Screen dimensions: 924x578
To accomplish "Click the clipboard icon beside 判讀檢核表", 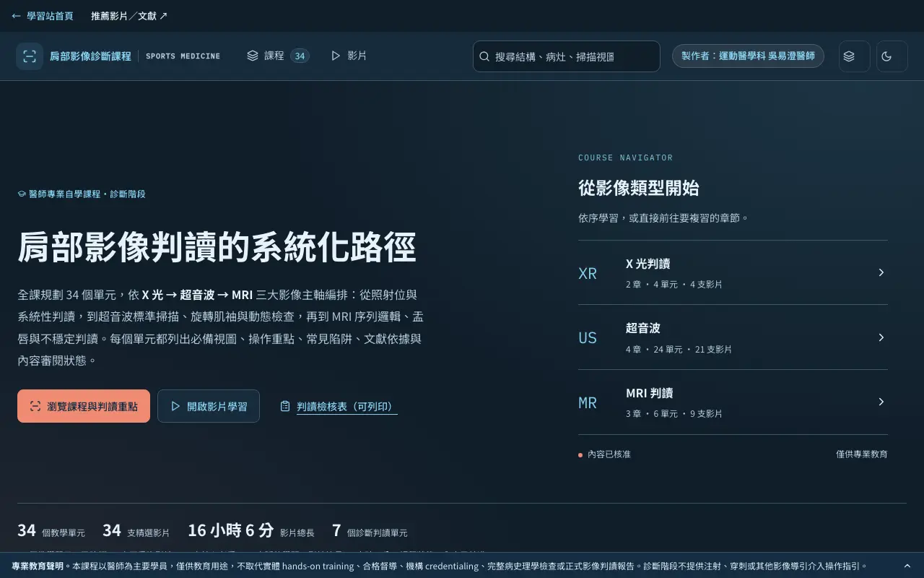I will tap(285, 406).
